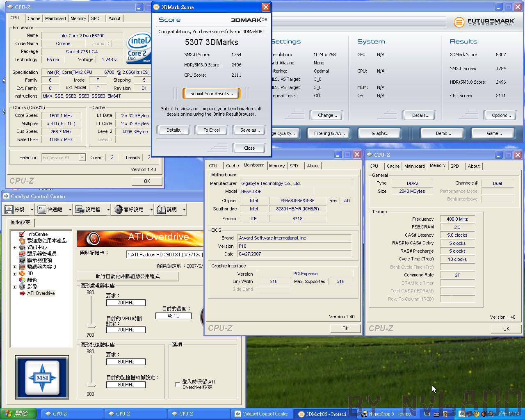Click Save as... button in 3DMark Score
Viewport: 525px width, 420px height.
click(x=250, y=130)
